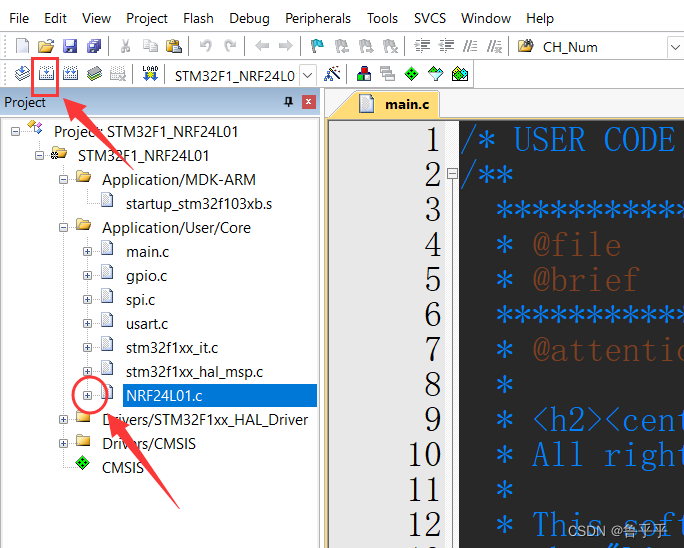Click inside the CH_Num search field

tap(602, 47)
